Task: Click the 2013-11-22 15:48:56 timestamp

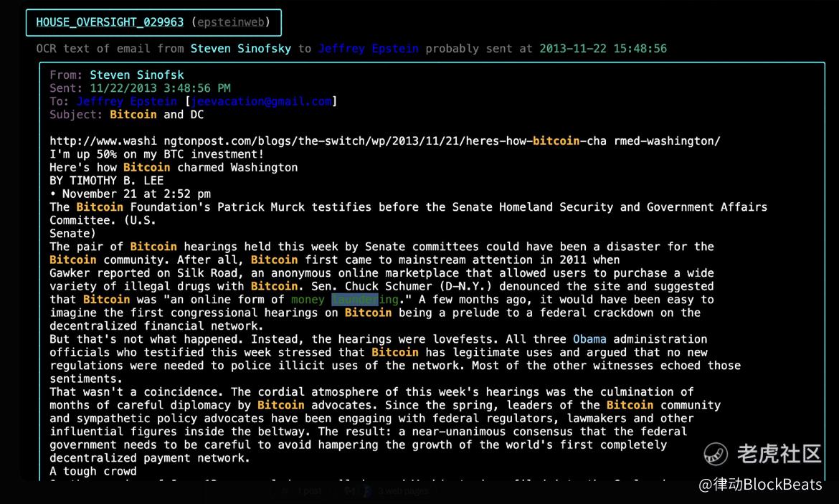Action: point(603,49)
